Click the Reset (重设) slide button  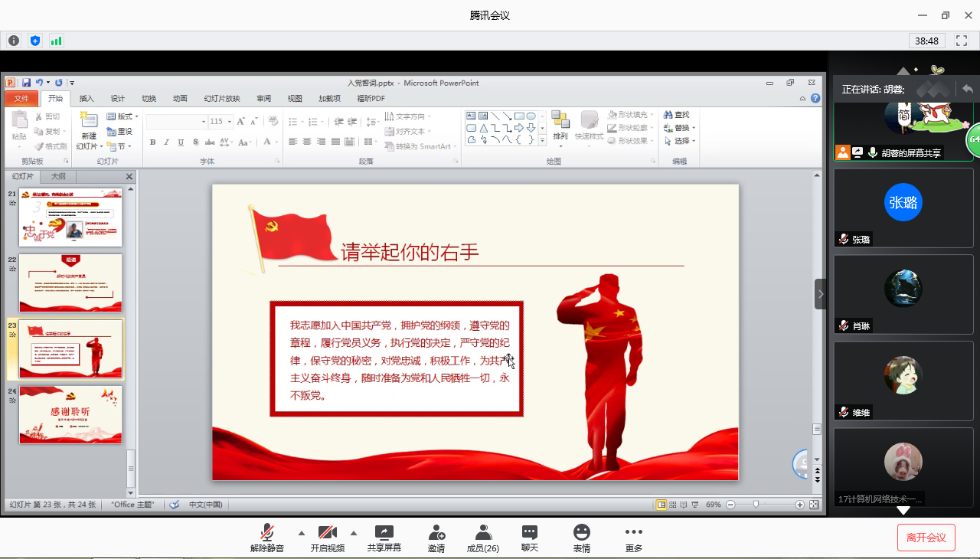119,132
